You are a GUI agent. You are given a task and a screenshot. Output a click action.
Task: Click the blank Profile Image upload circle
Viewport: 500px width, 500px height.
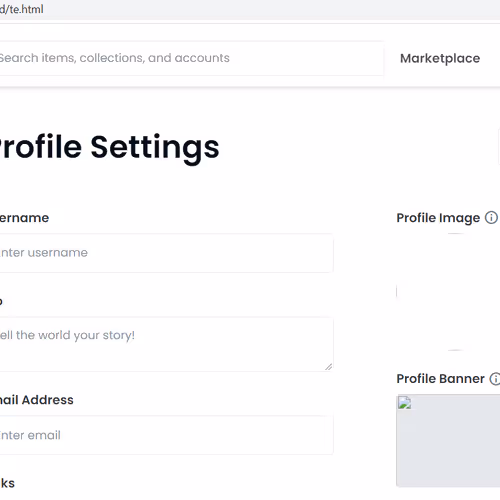click(x=455, y=292)
